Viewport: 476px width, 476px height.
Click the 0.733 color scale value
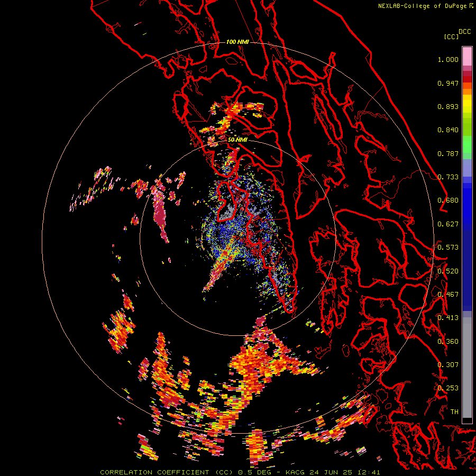pyautogui.click(x=448, y=177)
